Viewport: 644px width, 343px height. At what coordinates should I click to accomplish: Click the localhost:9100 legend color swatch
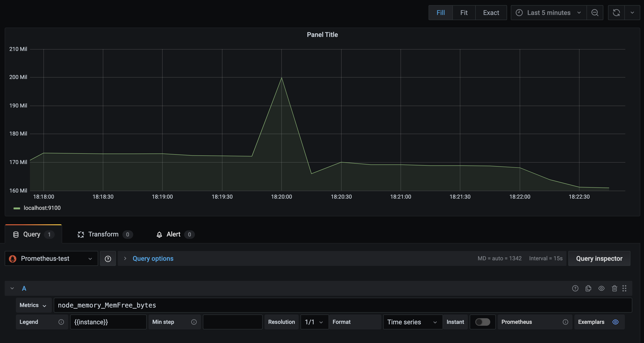click(17, 208)
